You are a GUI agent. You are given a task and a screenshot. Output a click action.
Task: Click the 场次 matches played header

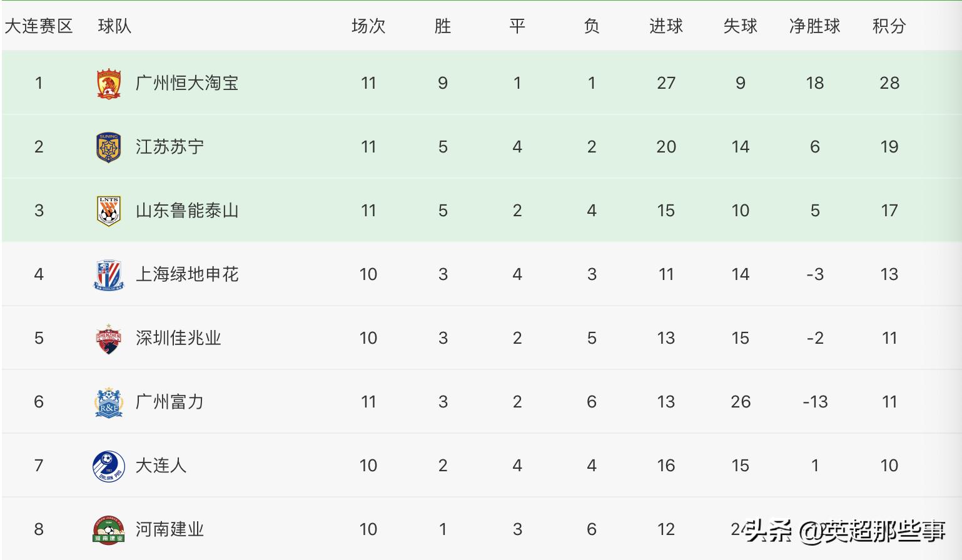(x=368, y=26)
